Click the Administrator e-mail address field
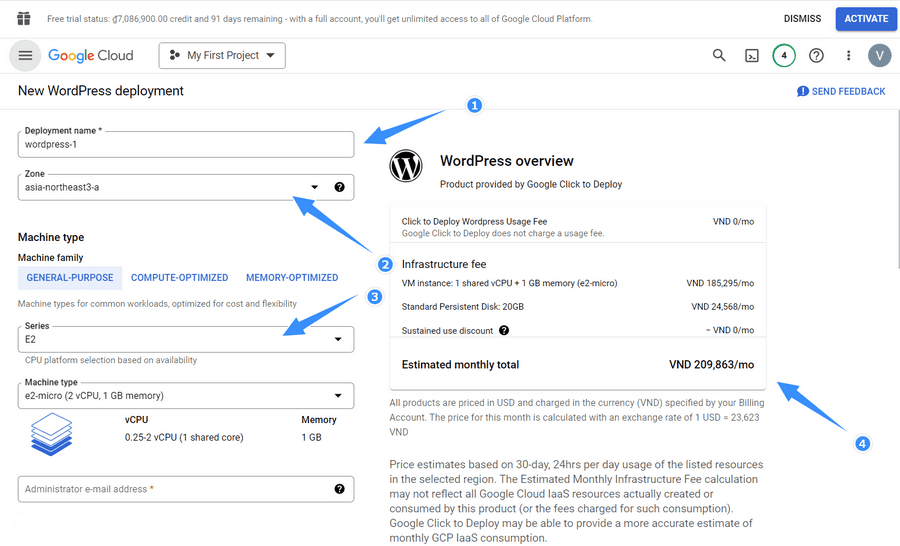 click(x=186, y=489)
